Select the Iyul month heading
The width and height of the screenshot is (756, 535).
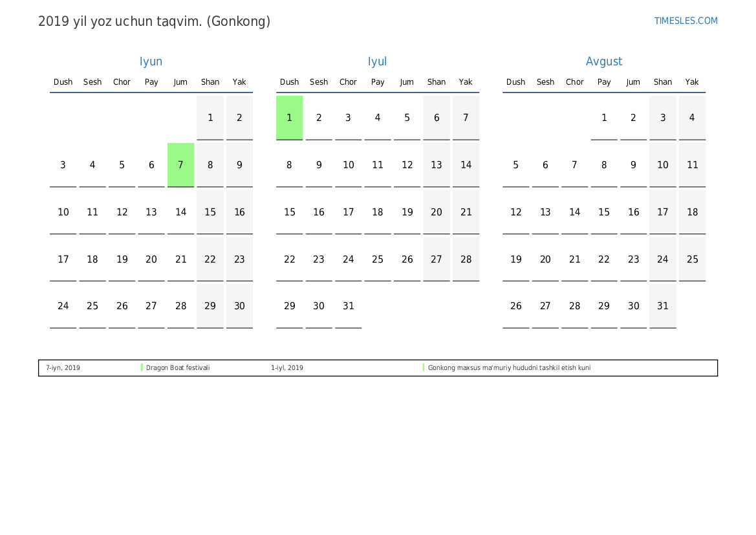pos(377,61)
